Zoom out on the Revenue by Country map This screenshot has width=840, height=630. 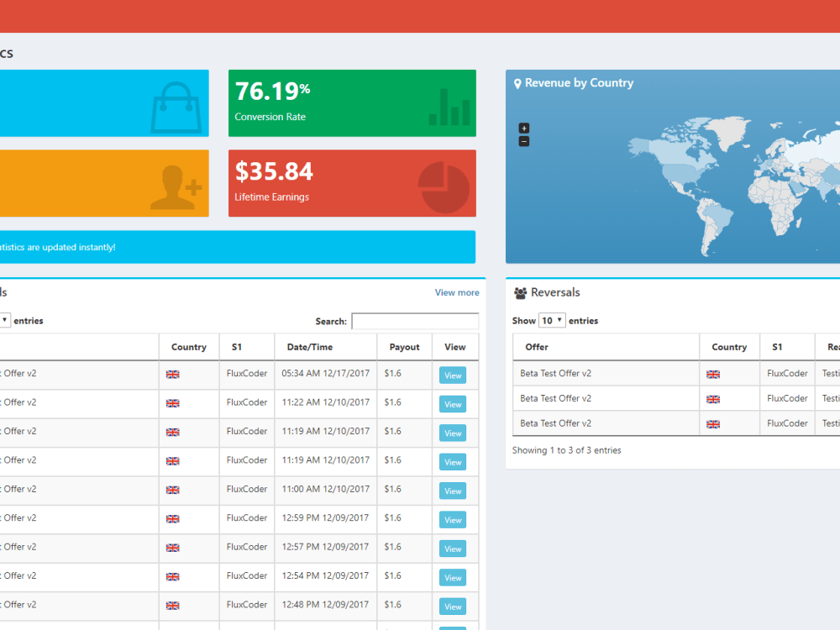coord(524,141)
